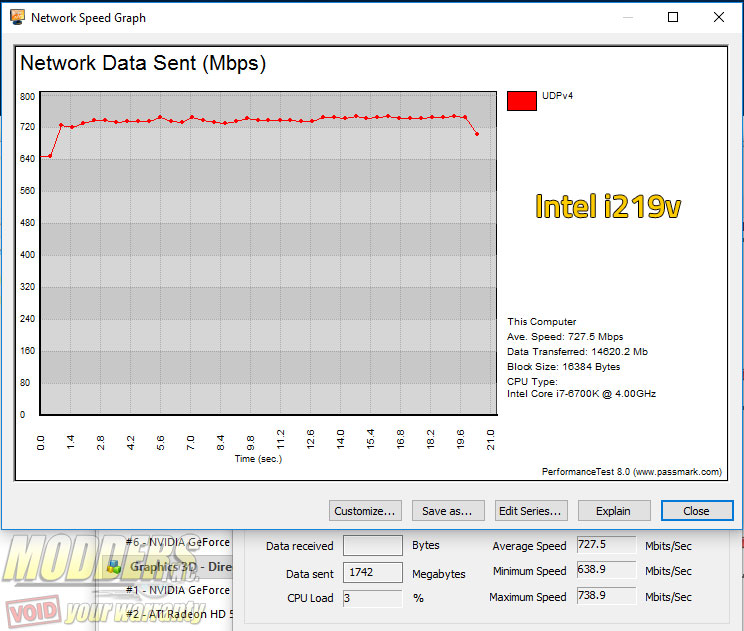Click 'Network Data Sent (Mbps)' chart title
Screen dimensions: 744x631
point(143,63)
